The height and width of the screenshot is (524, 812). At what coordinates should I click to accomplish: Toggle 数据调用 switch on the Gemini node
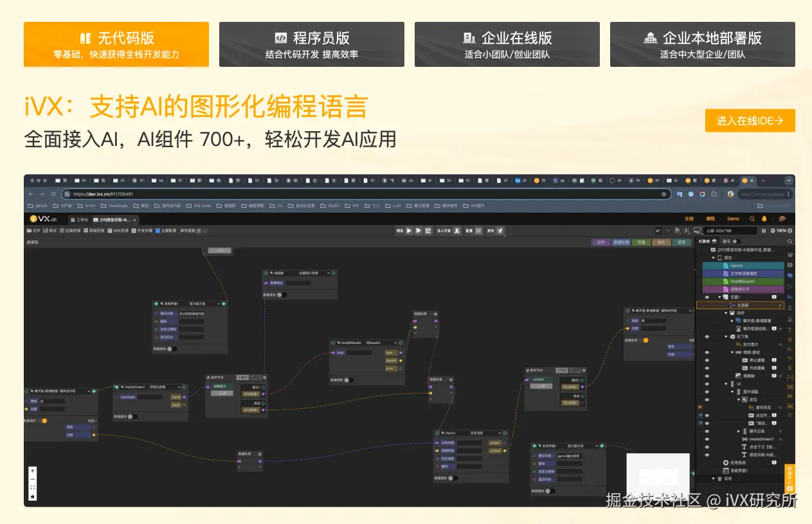coord(453,478)
